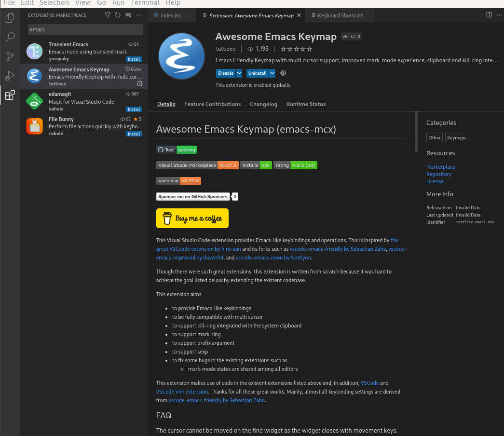Viewport: 504px width, 436px height.
Task: Open manage gear next to Uninstall button
Action: pos(283,73)
